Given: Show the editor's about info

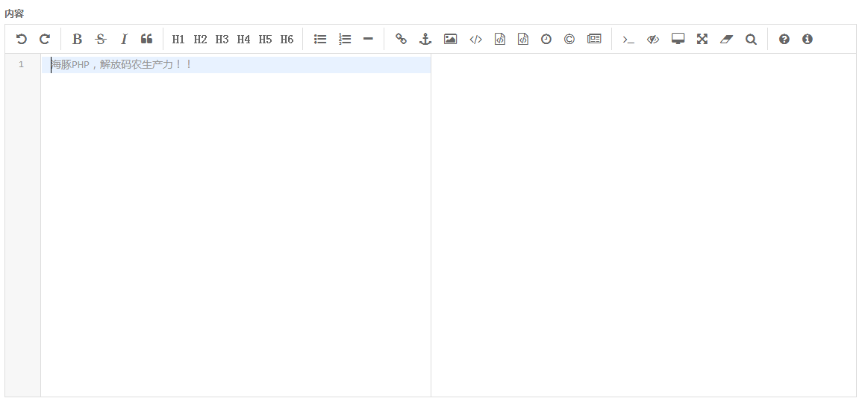Looking at the screenshot, I should (x=808, y=39).
